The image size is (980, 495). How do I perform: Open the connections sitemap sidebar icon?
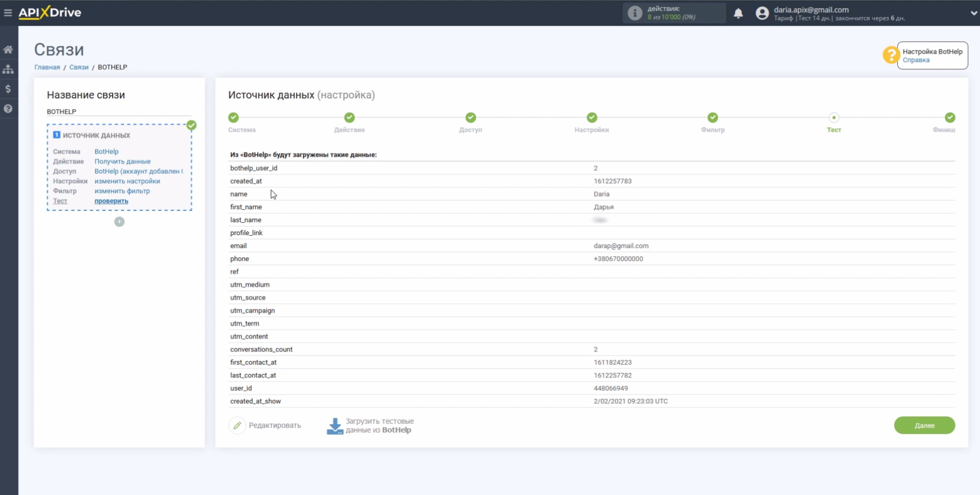8,69
